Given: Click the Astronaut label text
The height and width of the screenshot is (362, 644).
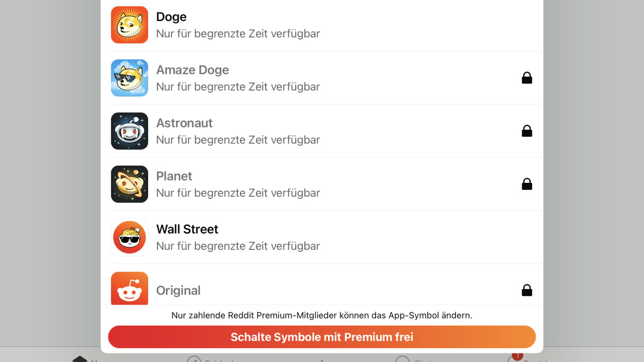Looking at the screenshot, I should [184, 123].
